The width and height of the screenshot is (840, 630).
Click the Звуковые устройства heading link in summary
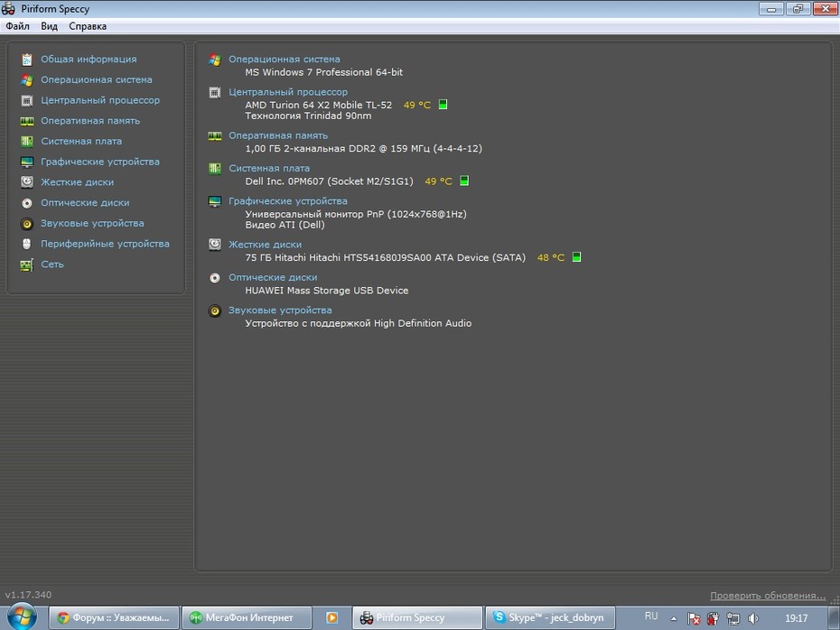pyautogui.click(x=280, y=310)
